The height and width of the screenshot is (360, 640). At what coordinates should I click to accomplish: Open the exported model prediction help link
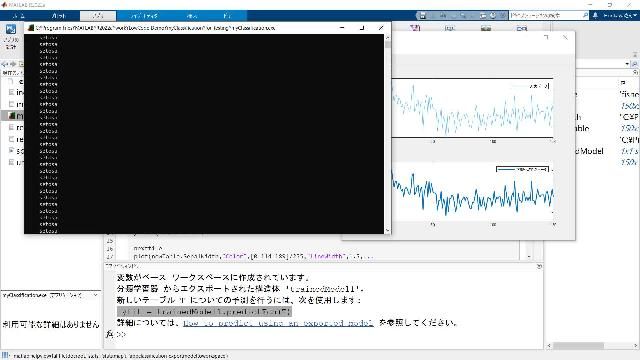(x=278, y=323)
